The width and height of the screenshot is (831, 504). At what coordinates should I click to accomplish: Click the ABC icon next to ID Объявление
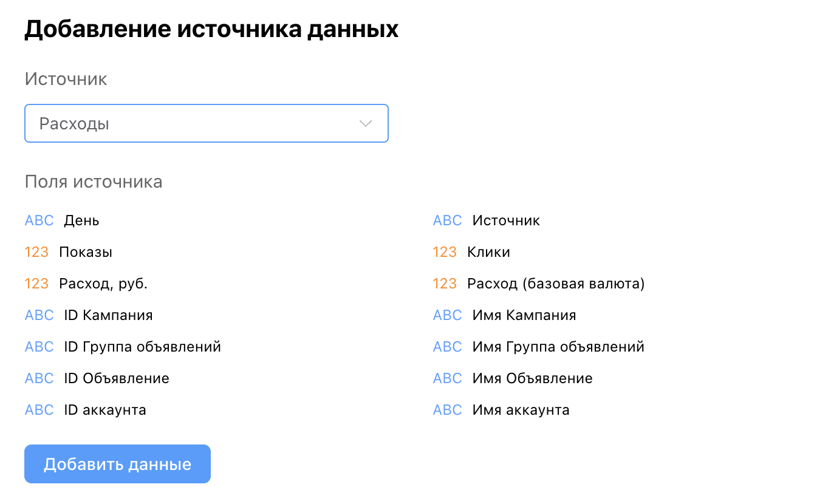click(x=39, y=378)
